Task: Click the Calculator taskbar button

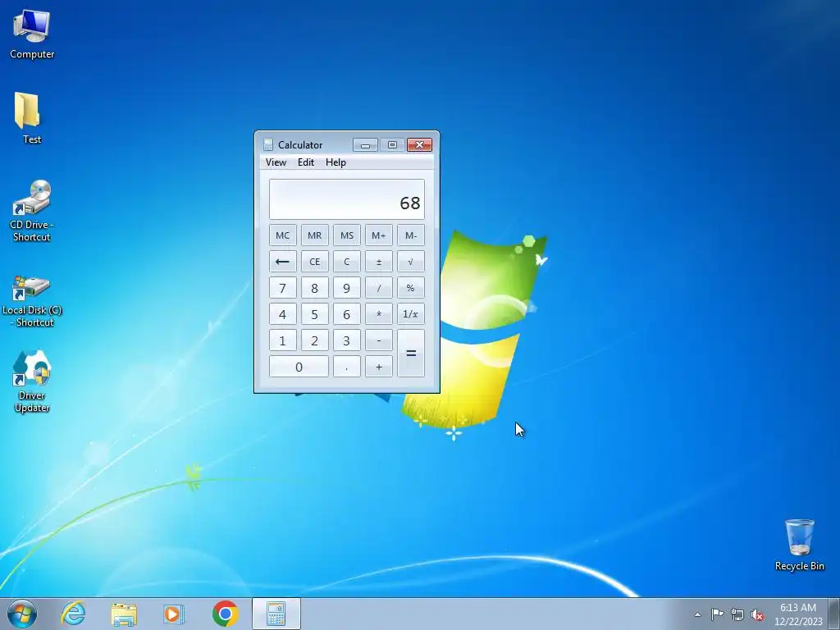Action: tap(276, 614)
